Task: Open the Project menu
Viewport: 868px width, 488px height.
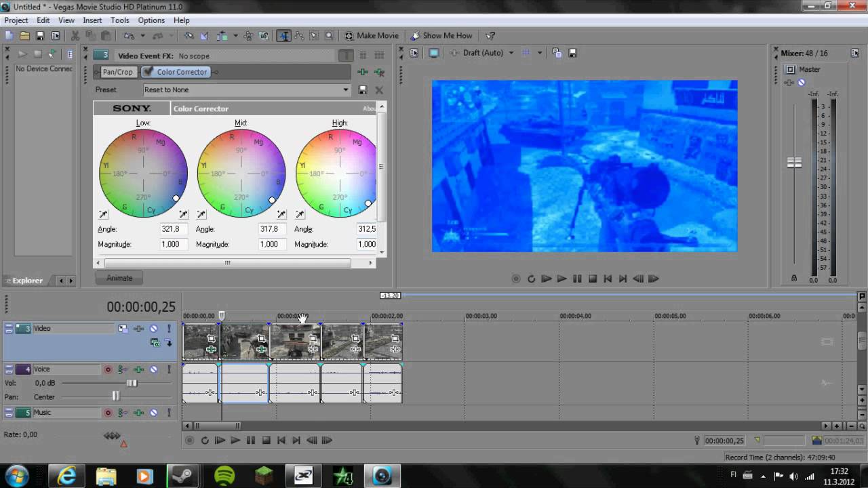Action: click(16, 20)
